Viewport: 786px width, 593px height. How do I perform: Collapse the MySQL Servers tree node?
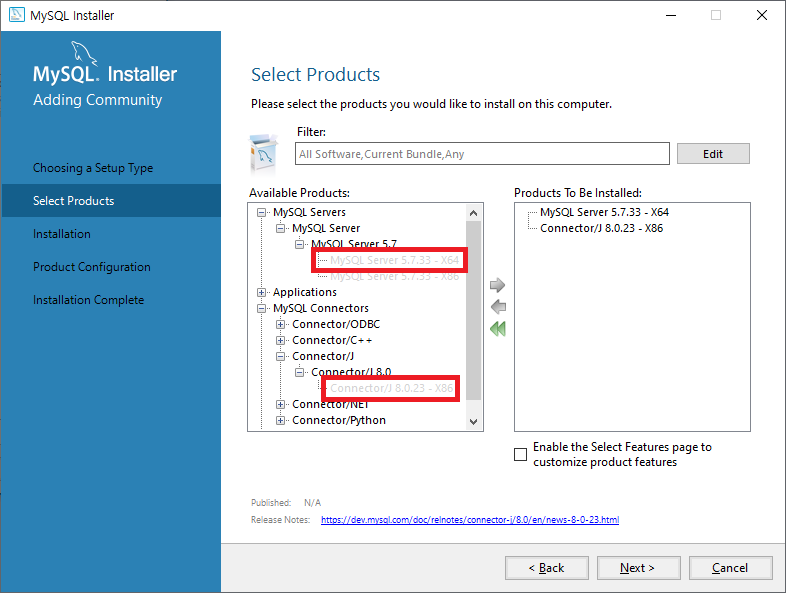pyautogui.click(x=261, y=213)
